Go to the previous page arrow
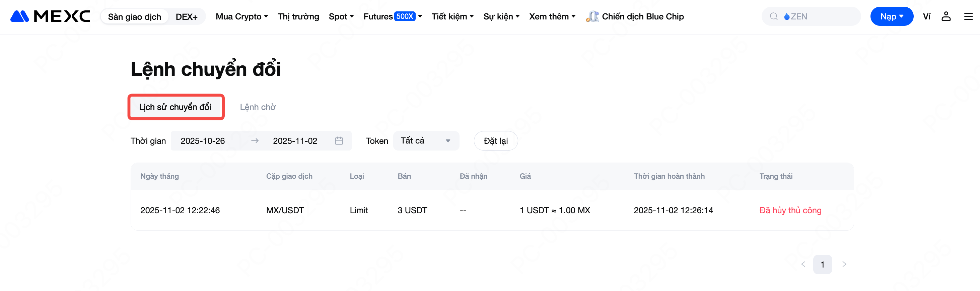The width and height of the screenshot is (980, 291). (x=803, y=264)
